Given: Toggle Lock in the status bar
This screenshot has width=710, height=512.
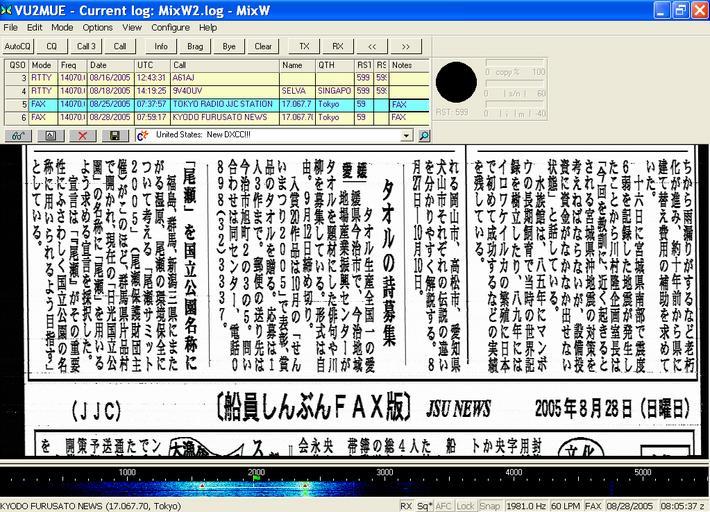Looking at the screenshot, I should click(x=465, y=506).
